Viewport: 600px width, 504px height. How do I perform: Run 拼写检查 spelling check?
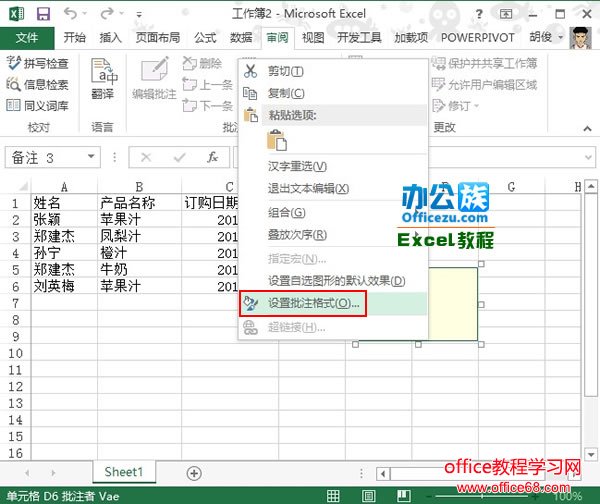pos(38,63)
